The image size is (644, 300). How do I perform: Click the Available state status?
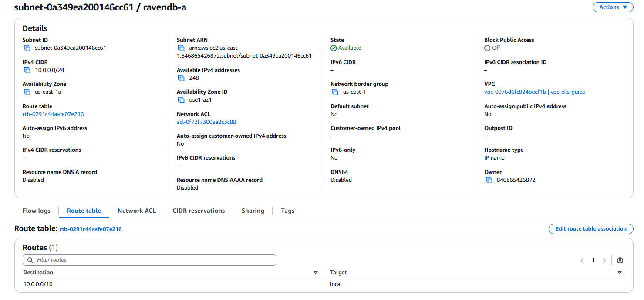tap(346, 48)
